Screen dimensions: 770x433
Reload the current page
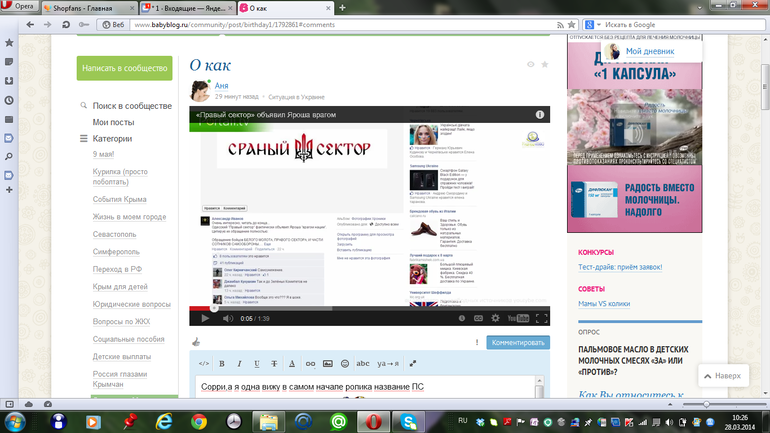65,24
